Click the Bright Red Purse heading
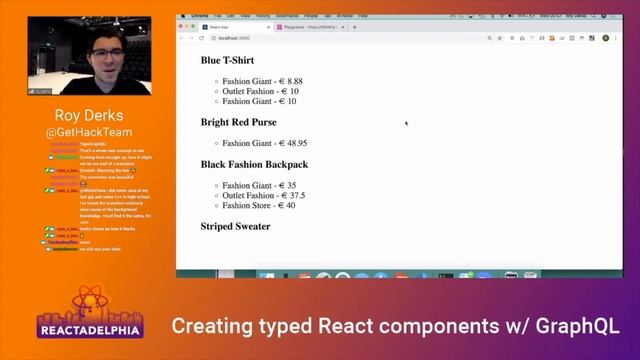 tap(238, 122)
